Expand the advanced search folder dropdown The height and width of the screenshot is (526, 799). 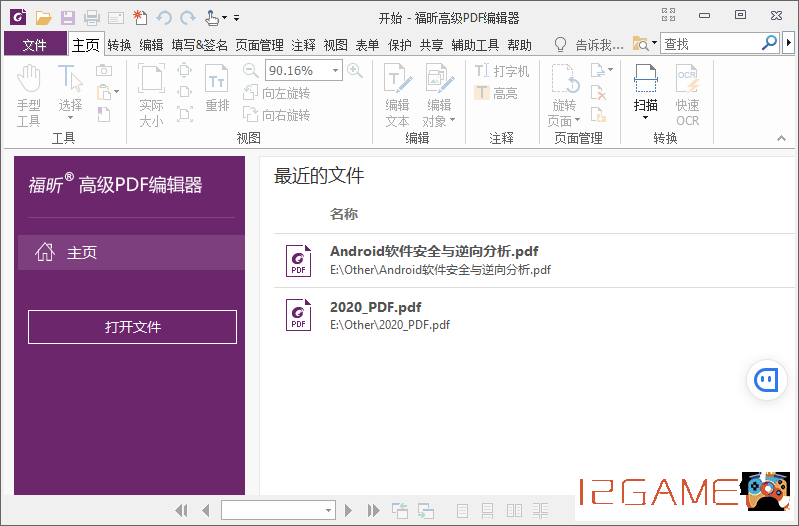654,43
